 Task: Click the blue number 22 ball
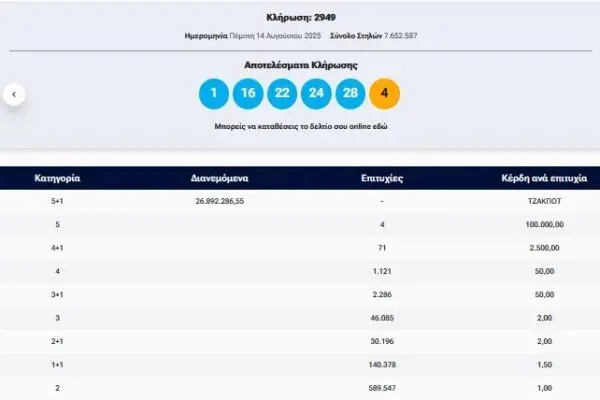(x=282, y=95)
